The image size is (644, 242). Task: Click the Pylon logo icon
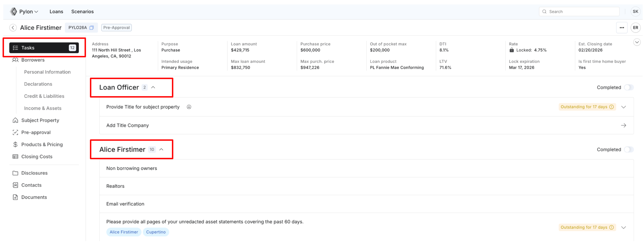click(x=13, y=12)
